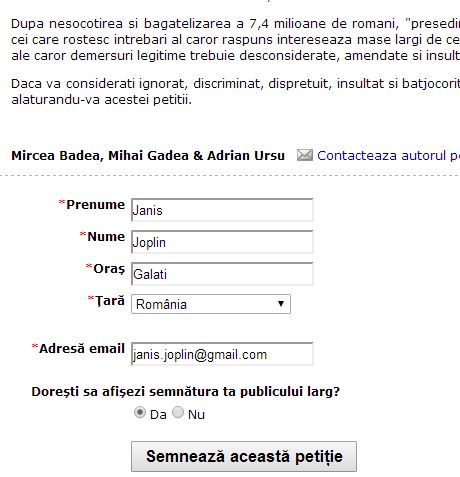The image size is (460, 477).
Task: Click the author names 'Mircea Badea, Mihai Gadea'
Action: [101, 156]
